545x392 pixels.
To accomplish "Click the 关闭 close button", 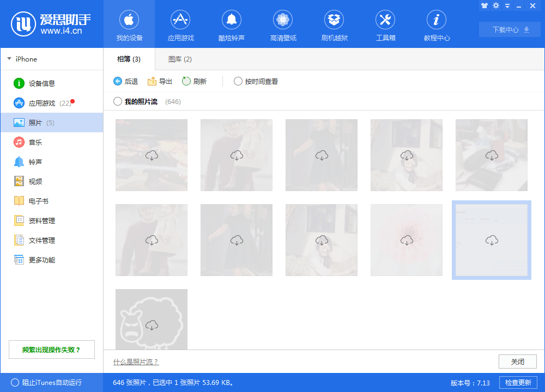I will click(518, 362).
